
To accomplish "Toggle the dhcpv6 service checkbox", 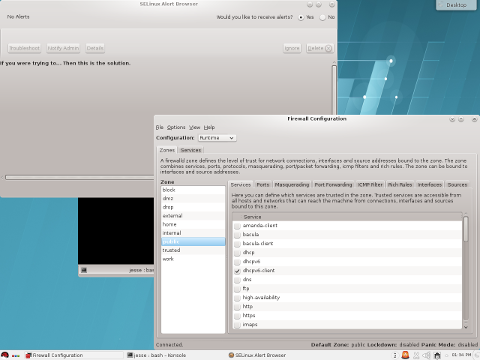I will 237,262.
